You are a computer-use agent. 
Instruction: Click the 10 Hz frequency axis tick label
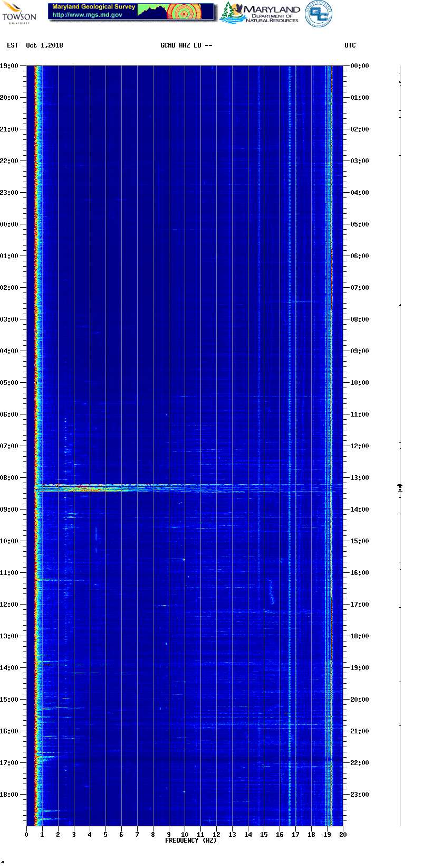185,834
